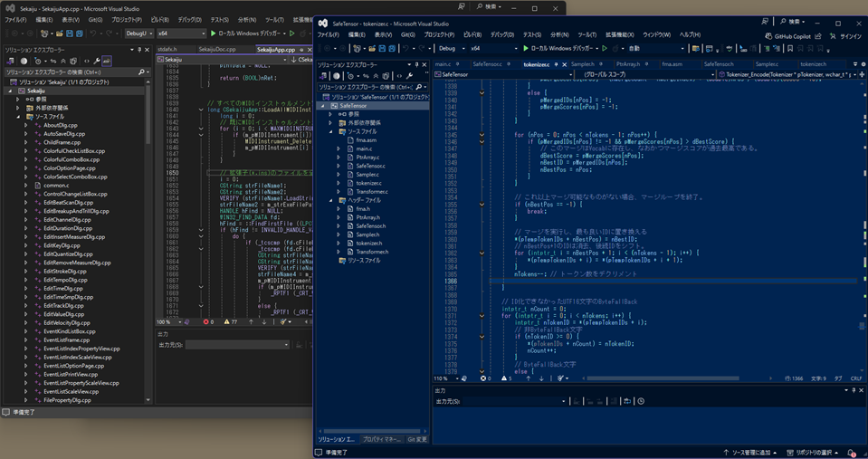Screen dimensions: 868x459
Task: Click warning count icon showing 5
Action: (x=504, y=378)
